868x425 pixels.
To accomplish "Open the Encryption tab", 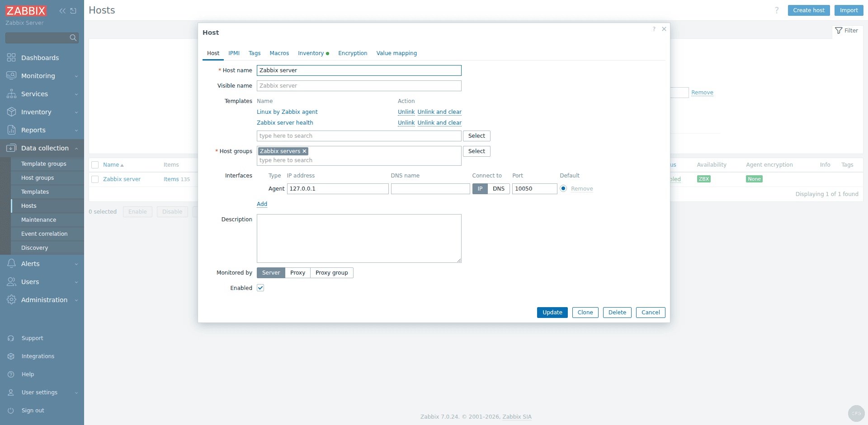I will [x=352, y=53].
